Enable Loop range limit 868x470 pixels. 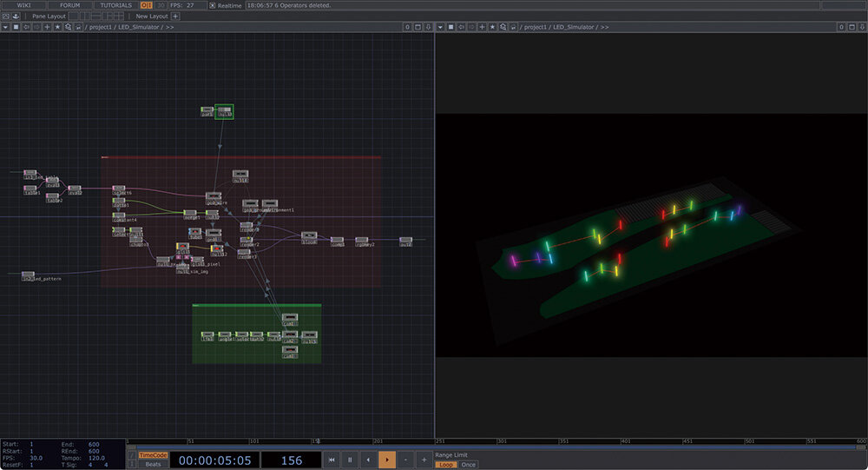click(446, 465)
